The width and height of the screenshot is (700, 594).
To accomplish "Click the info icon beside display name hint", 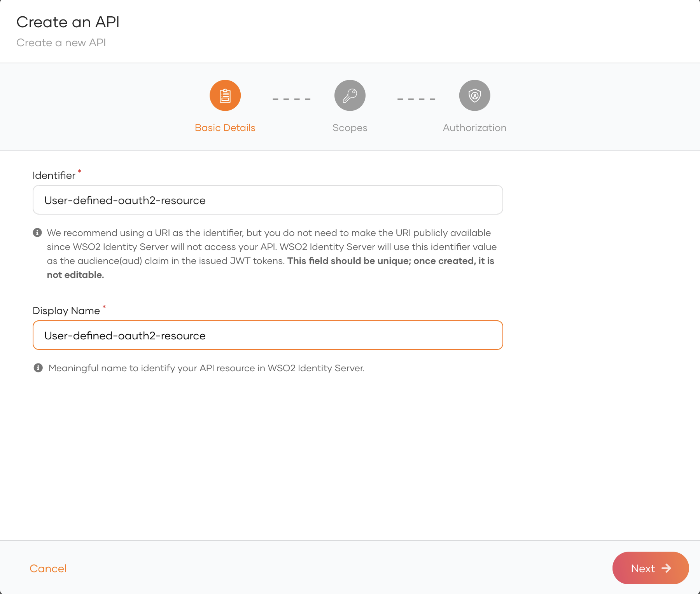I will coord(38,368).
